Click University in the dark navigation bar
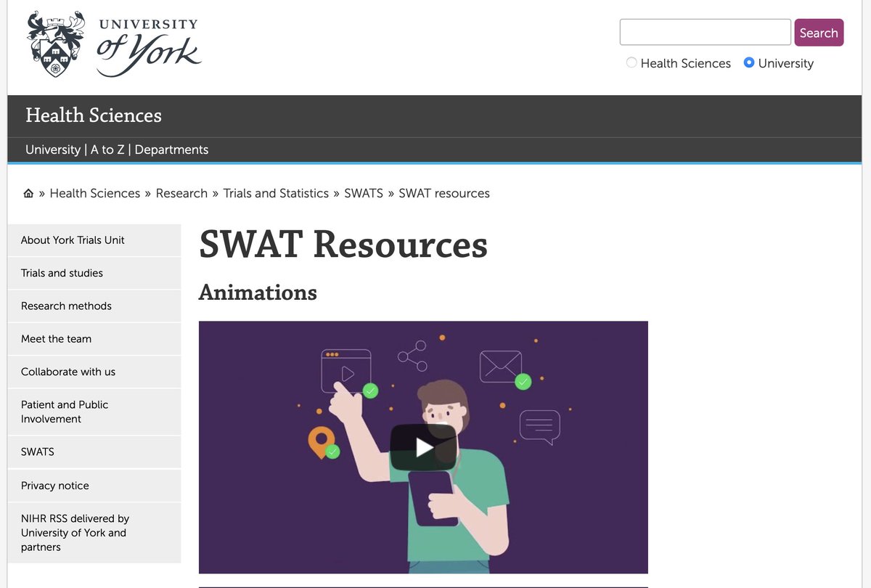This screenshot has width=871, height=588. [x=52, y=150]
